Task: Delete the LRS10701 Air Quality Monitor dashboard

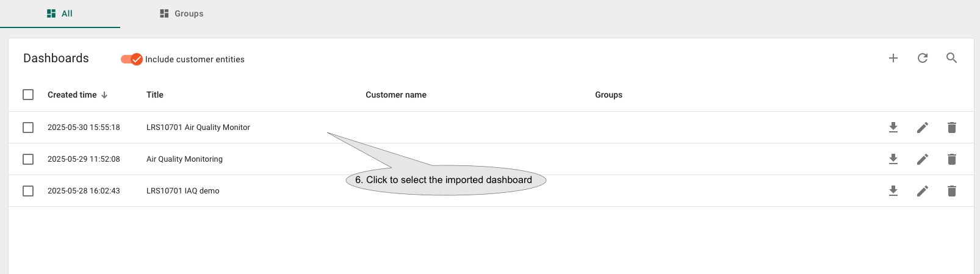Action: click(951, 128)
